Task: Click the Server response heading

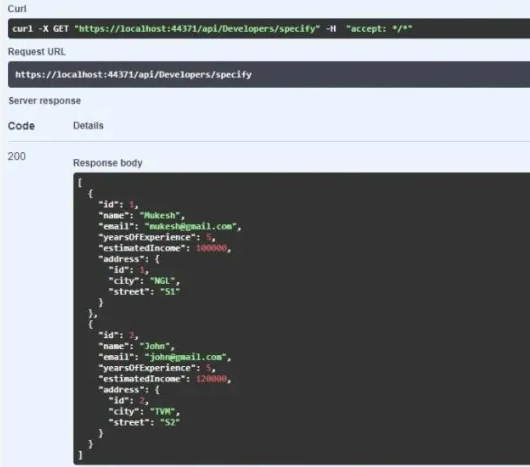Action: tap(45, 101)
